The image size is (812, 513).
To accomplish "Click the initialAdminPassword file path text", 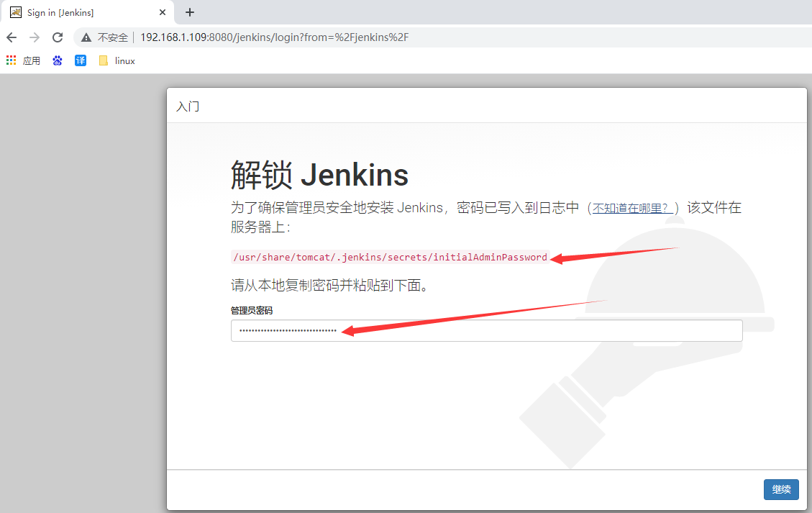I will (x=389, y=258).
